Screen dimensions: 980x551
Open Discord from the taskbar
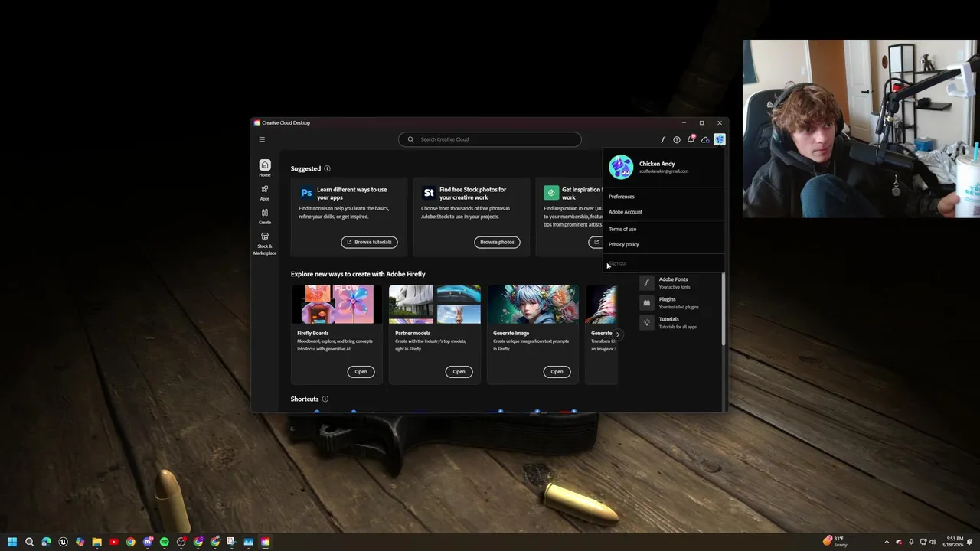147,542
